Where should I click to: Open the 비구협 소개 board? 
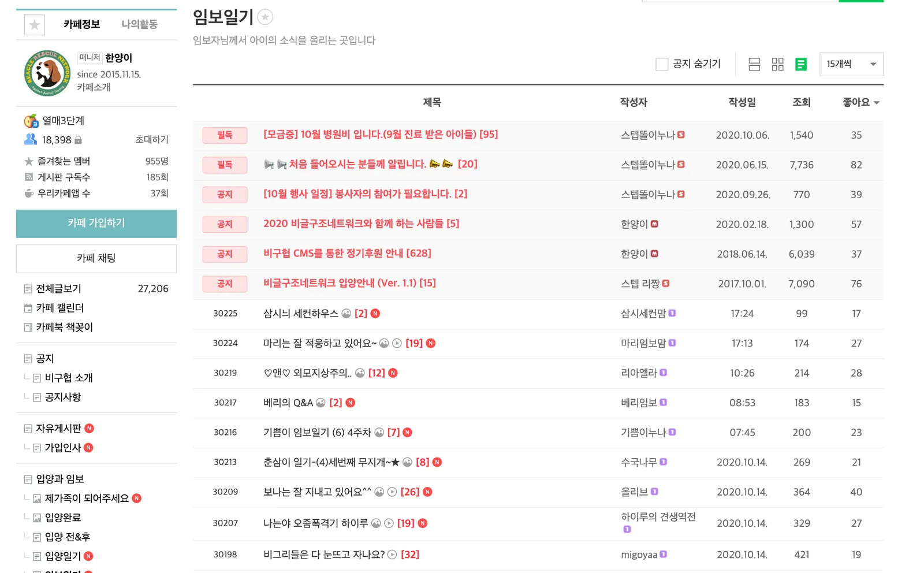coord(69,378)
